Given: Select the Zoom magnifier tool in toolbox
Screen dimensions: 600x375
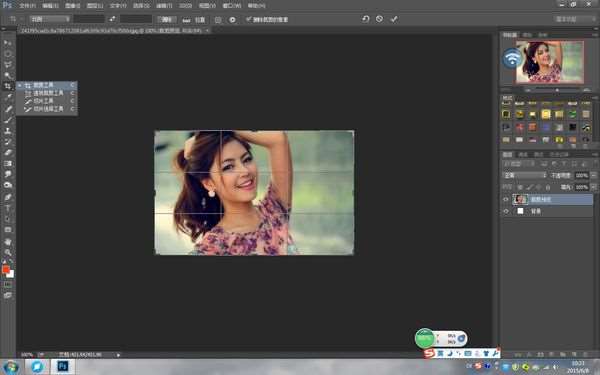Looking at the screenshot, I should [x=8, y=253].
